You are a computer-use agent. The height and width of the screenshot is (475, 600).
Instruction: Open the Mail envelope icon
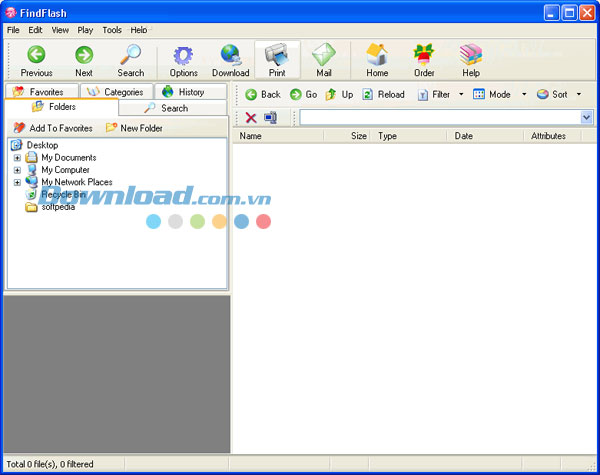(x=324, y=55)
